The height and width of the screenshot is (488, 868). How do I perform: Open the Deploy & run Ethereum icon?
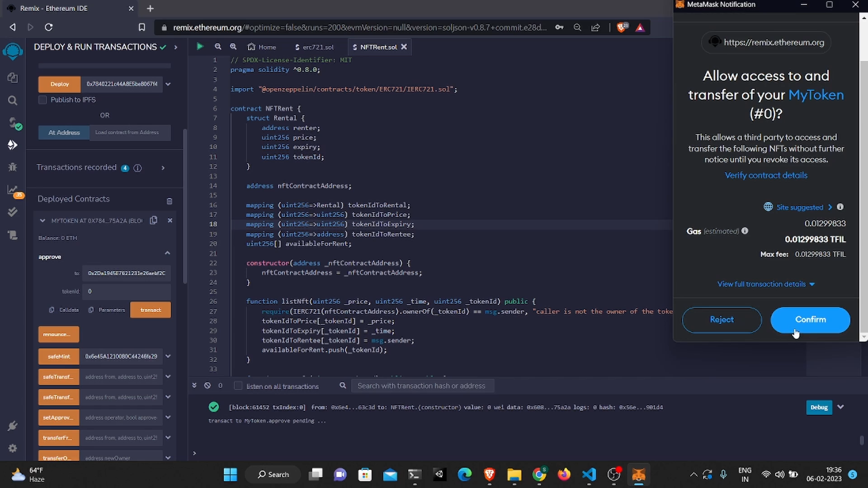pyautogui.click(x=13, y=145)
